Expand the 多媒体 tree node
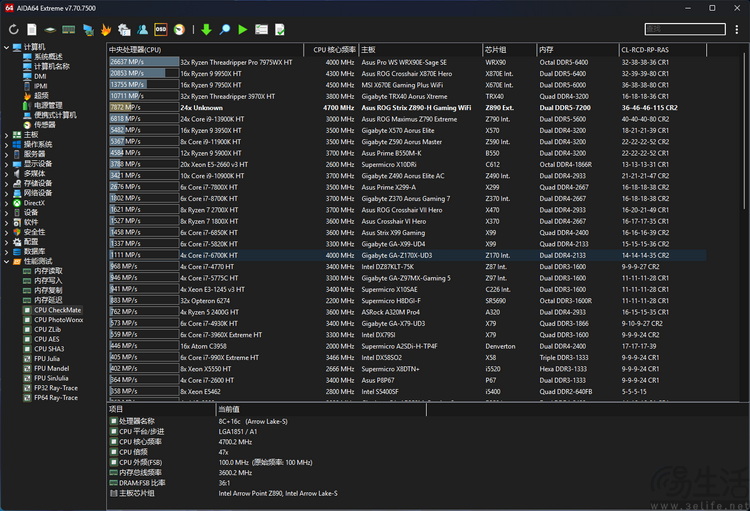This screenshot has height=511, width=750. (6, 174)
